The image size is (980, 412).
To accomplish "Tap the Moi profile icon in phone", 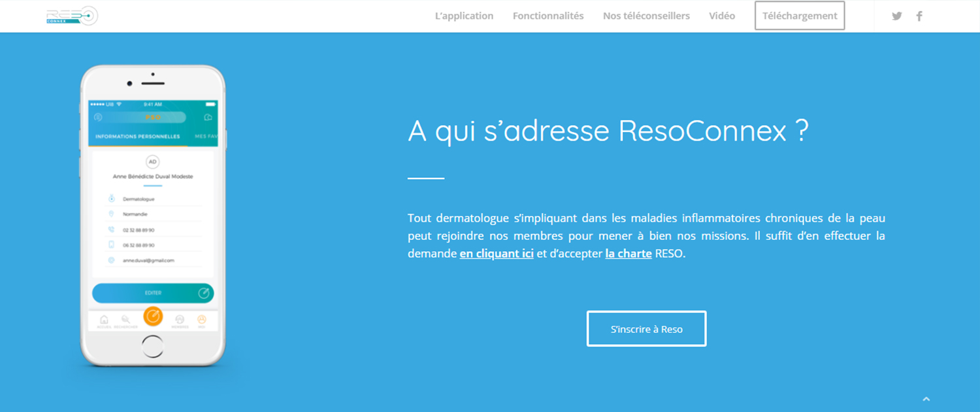I will point(201,320).
